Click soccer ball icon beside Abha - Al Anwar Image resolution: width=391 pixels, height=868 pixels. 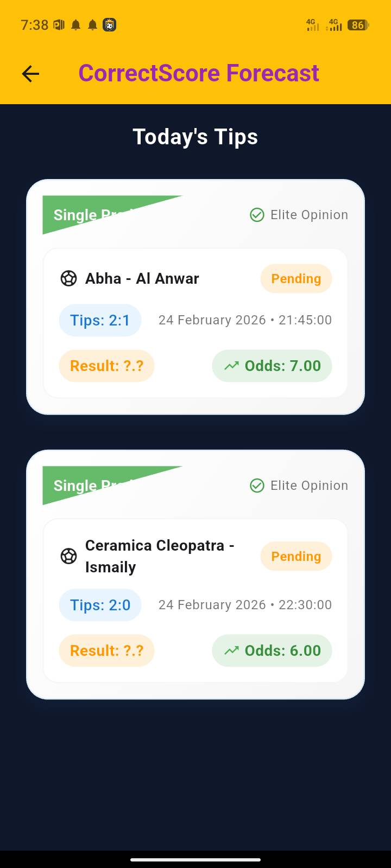pos(68,279)
